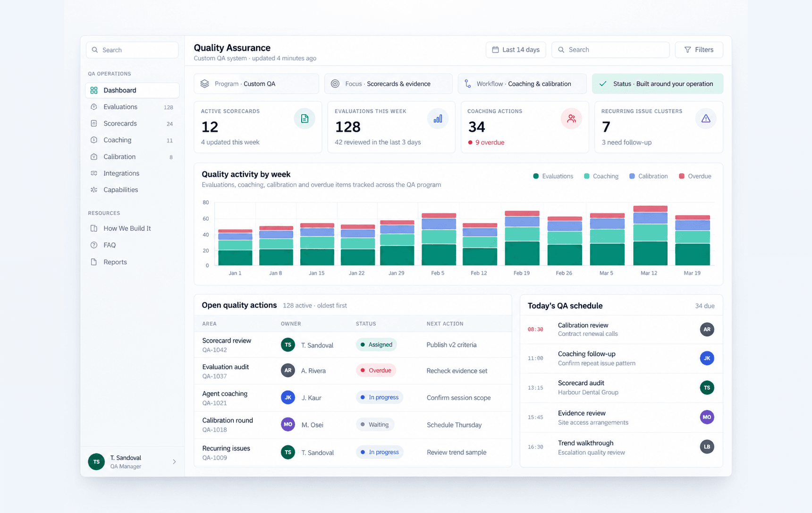The height and width of the screenshot is (513, 812).
Task: Toggle the Overdue legend color swatch
Action: pos(682,176)
